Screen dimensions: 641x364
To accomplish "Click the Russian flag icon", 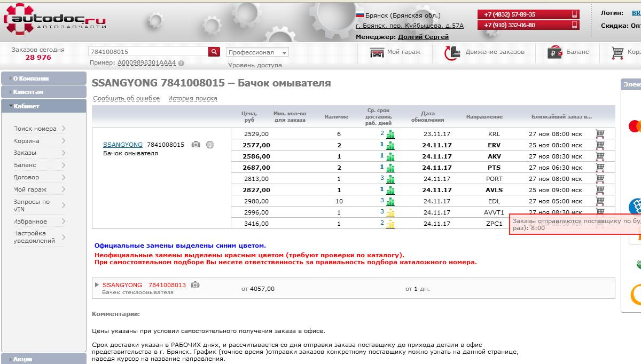I will coord(360,15).
